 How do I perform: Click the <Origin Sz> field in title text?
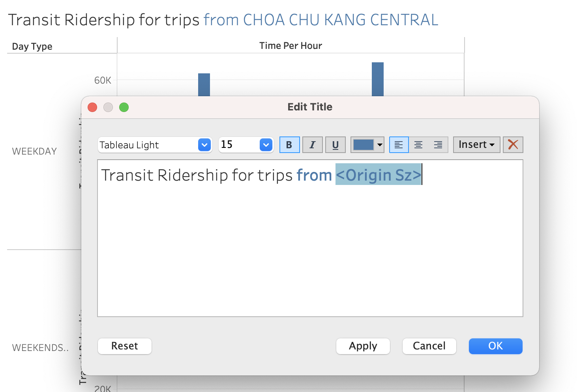[x=378, y=175]
